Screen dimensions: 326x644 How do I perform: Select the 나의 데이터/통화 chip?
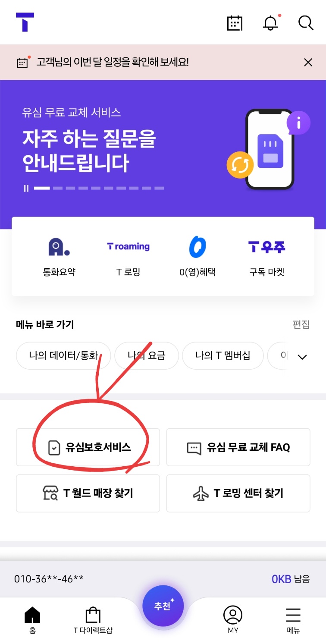(x=63, y=355)
